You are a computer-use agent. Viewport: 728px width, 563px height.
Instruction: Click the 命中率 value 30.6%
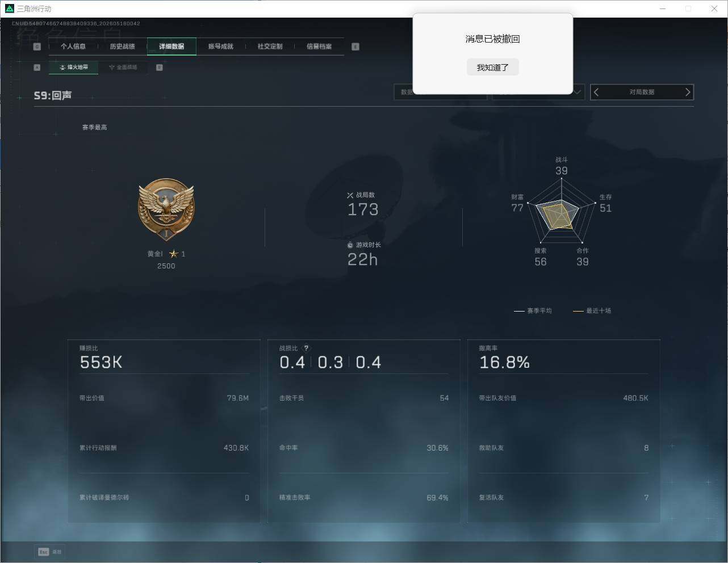click(x=437, y=448)
